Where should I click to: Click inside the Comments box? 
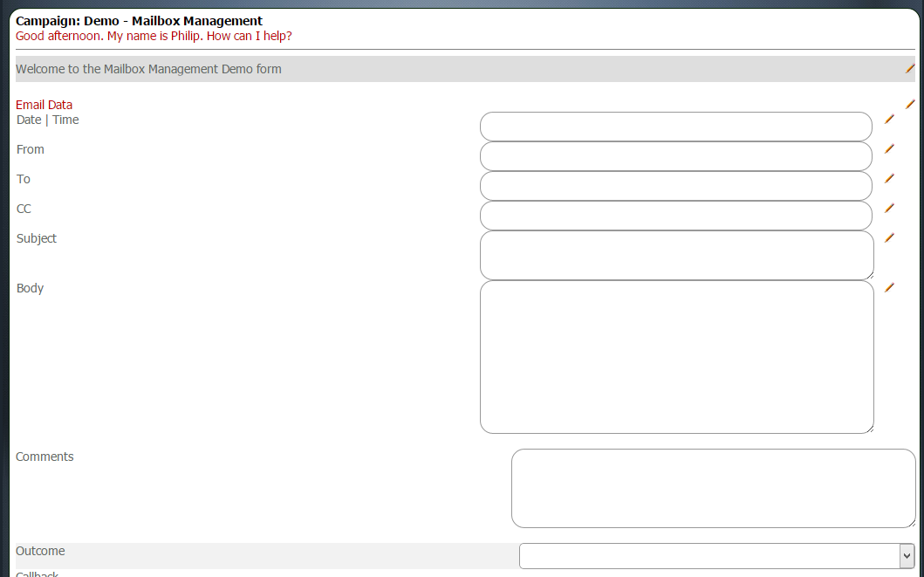[714, 487]
